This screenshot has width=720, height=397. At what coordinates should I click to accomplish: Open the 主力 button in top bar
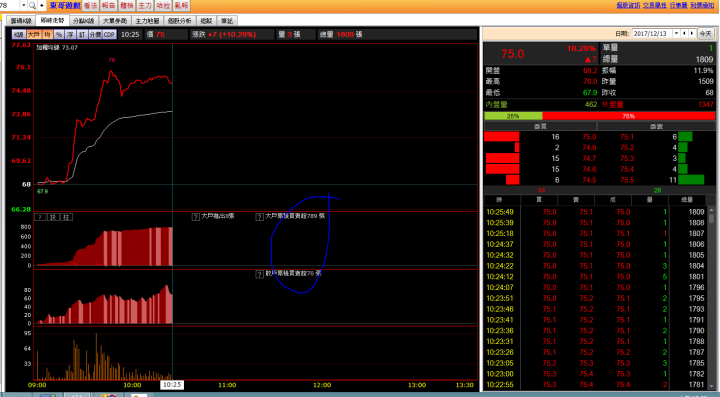coord(145,6)
